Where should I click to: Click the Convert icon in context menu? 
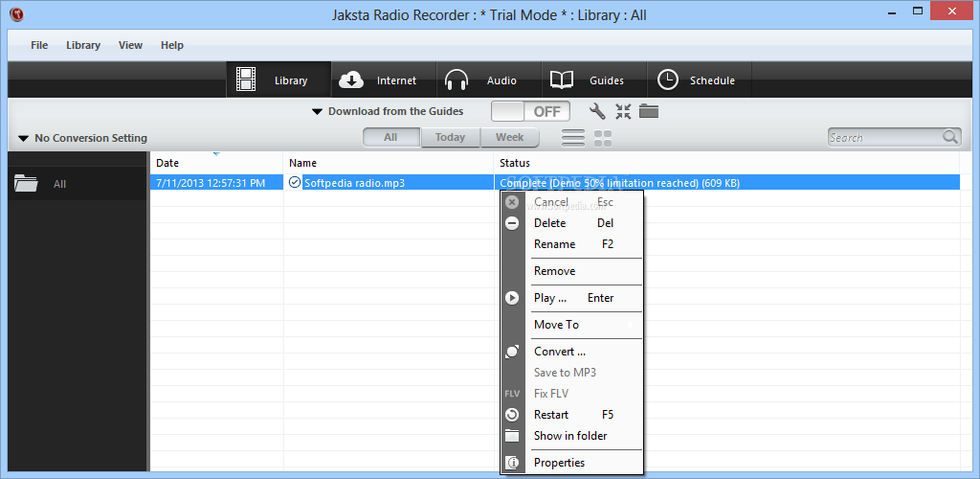[512, 352]
